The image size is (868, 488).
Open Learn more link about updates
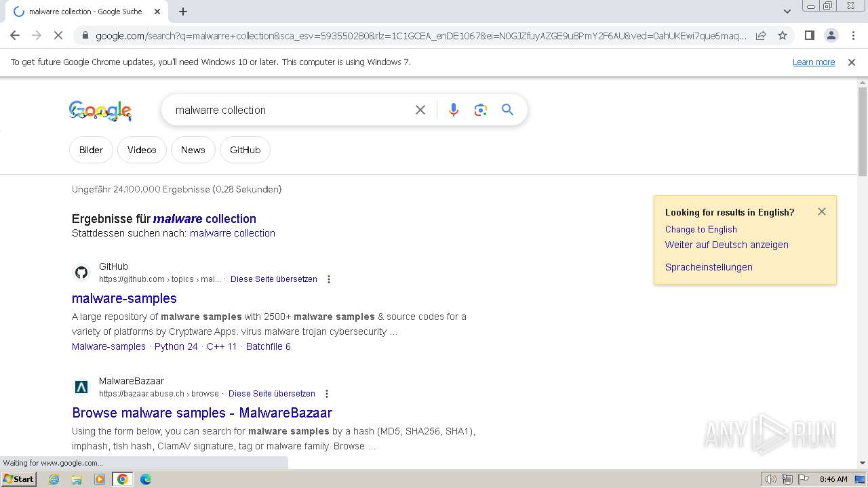click(814, 62)
